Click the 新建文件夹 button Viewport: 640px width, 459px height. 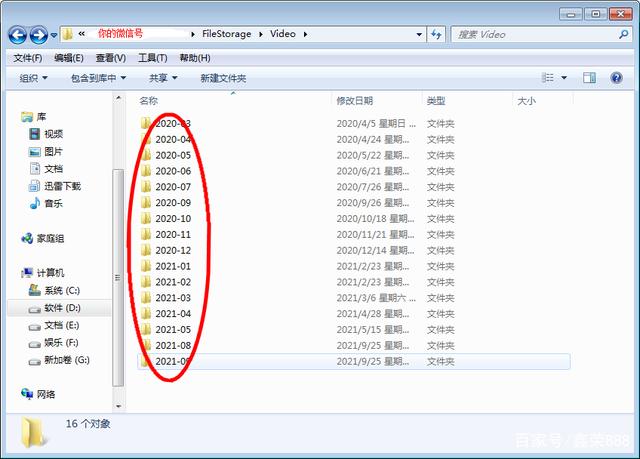pos(222,78)
